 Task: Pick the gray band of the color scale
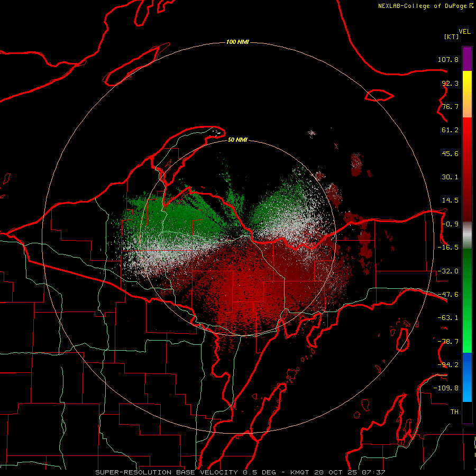pyautogui.click(x=467, y=235)
